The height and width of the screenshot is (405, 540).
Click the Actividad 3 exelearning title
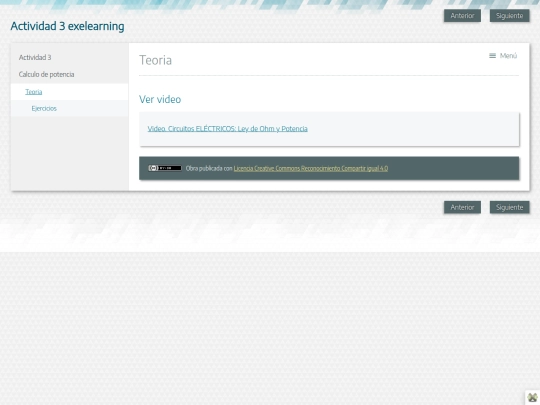point(67,26)
